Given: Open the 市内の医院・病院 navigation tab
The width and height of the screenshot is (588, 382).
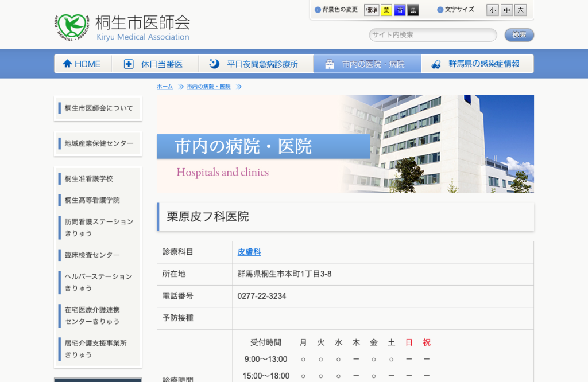Looking at the screenshot, I should pos(367,64).
